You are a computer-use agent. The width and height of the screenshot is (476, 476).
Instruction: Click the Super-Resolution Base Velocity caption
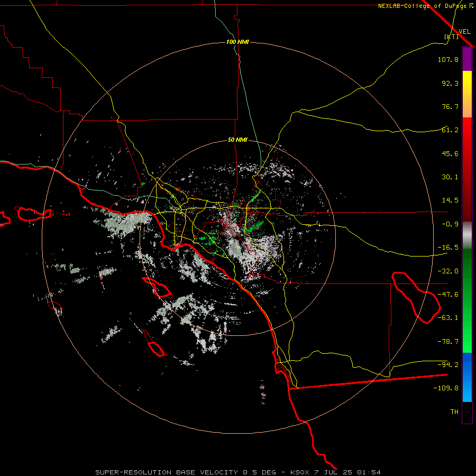pyautogui.click(x=238, y=472)
